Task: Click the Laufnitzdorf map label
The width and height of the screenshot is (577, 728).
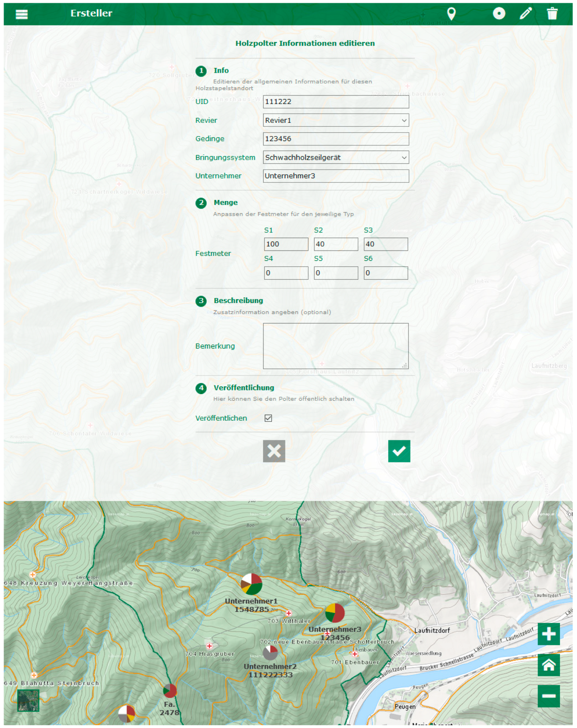Action: pyautogui.click(x=431, y=630)
